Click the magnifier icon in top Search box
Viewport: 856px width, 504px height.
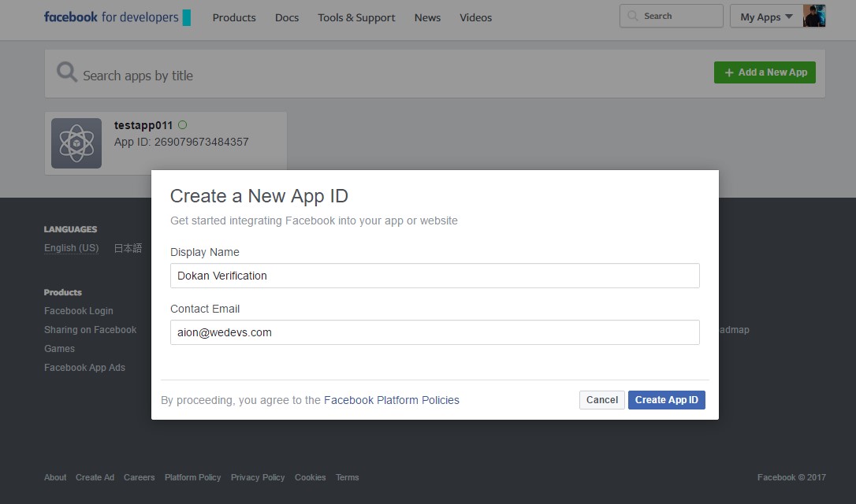pos(633,16)
